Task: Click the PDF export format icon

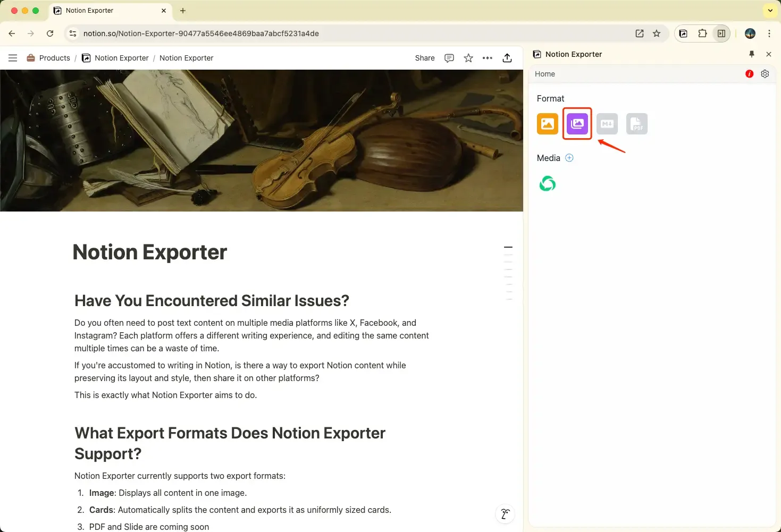Action: pyautogui.click(x=636, y=123)
